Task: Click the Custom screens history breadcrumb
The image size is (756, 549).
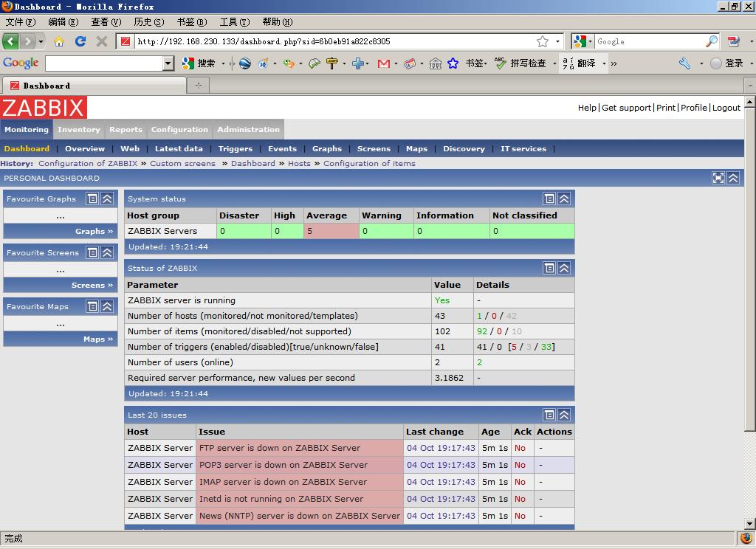Action: [183, 163]
